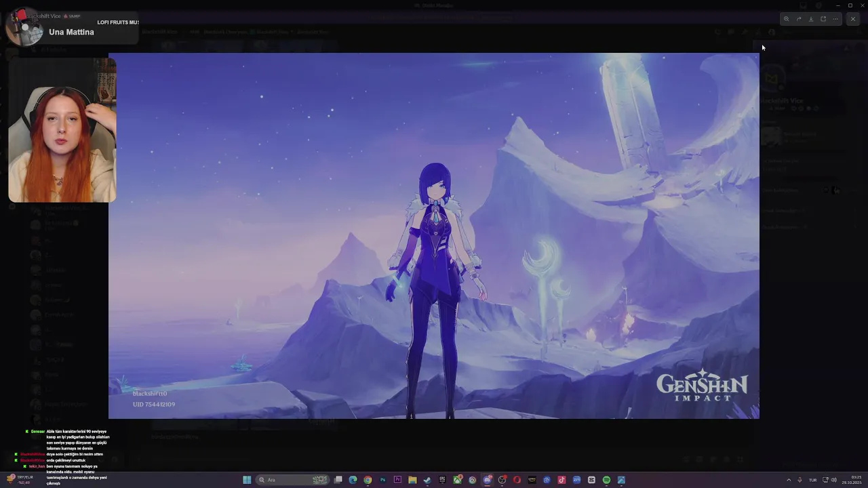The image size is (868, 488).
Task: Open Google Chrome from the taskbar
Action: pos(368,480)
